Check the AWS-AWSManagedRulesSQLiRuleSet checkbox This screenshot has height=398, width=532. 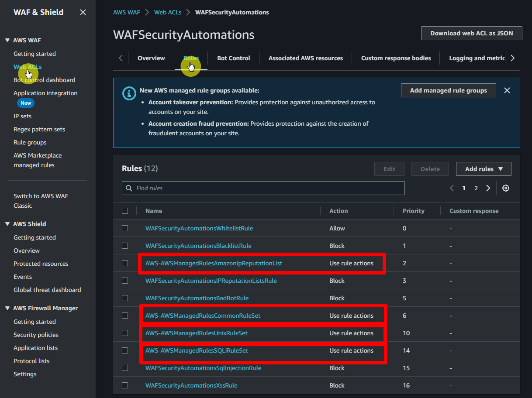[125, 350]
